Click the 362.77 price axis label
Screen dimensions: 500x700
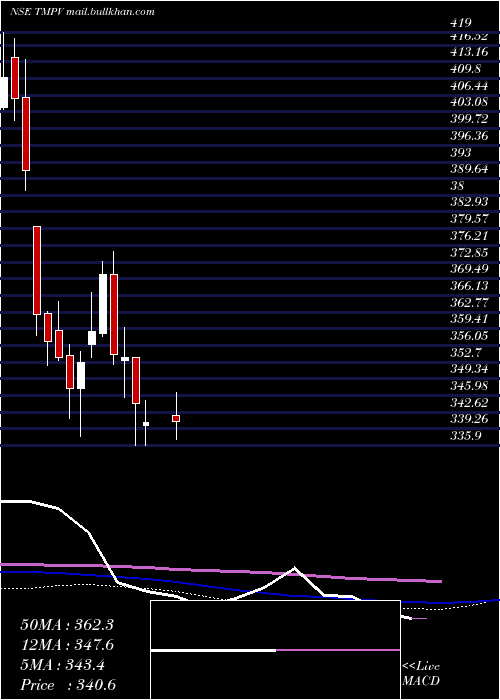pyautogui.click(x=469, y=302)
